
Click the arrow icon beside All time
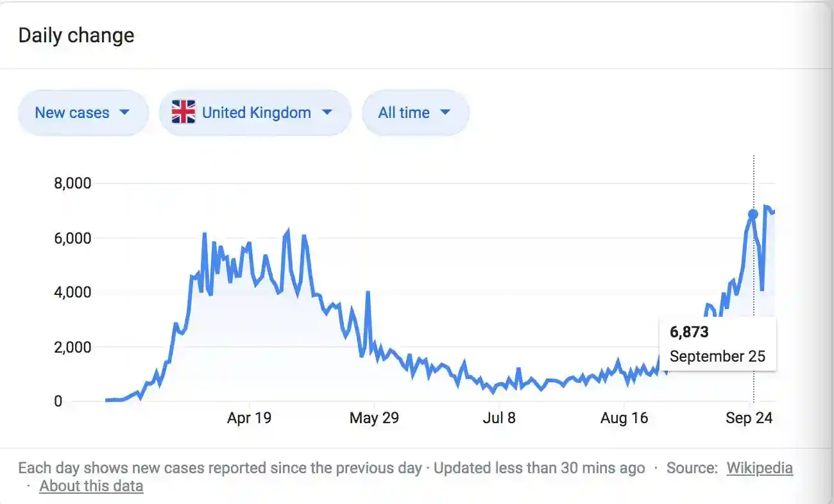pos(445,112)
